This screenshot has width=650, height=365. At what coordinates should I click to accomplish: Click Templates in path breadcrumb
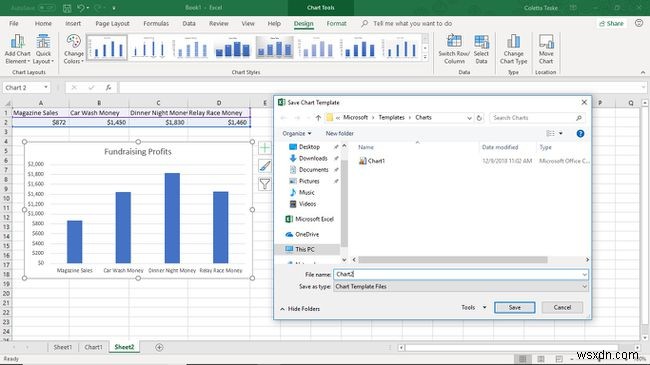(391, 118)
